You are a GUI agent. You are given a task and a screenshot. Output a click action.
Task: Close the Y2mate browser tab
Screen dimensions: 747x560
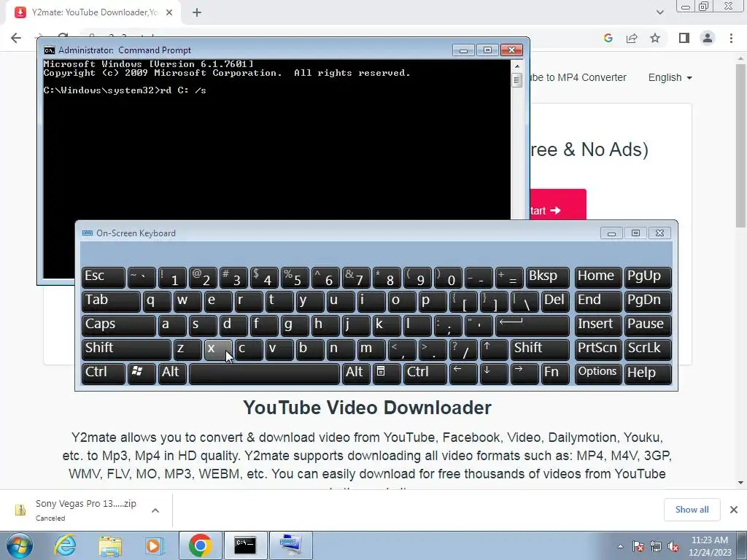(x=169, y=12)
